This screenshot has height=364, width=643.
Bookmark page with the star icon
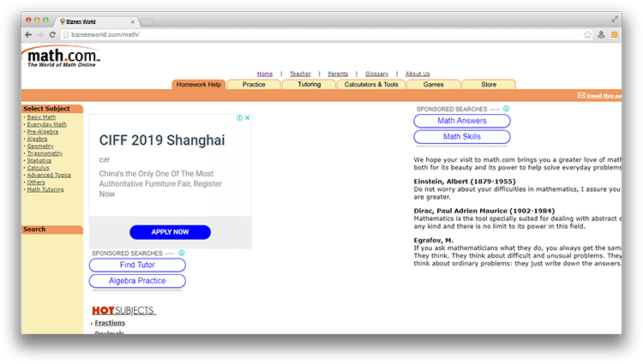587,34
